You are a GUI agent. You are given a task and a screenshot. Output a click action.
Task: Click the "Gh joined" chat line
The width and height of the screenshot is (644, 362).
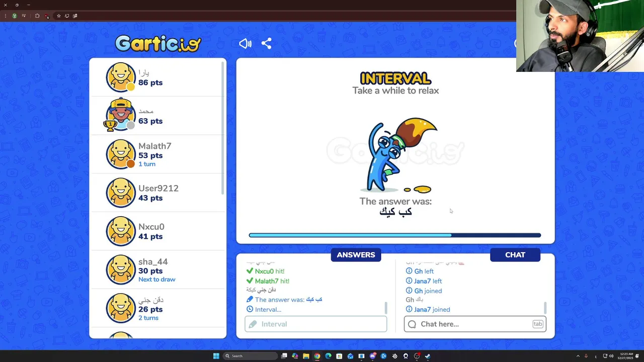[x=424, y=291]
